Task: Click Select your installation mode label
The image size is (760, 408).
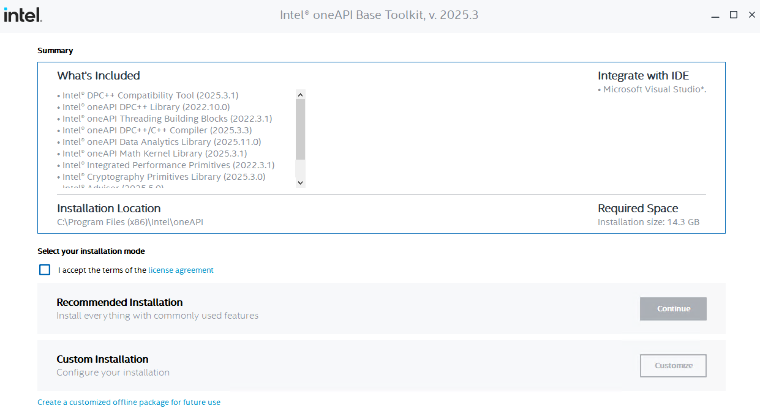Action: coord(91,251)
